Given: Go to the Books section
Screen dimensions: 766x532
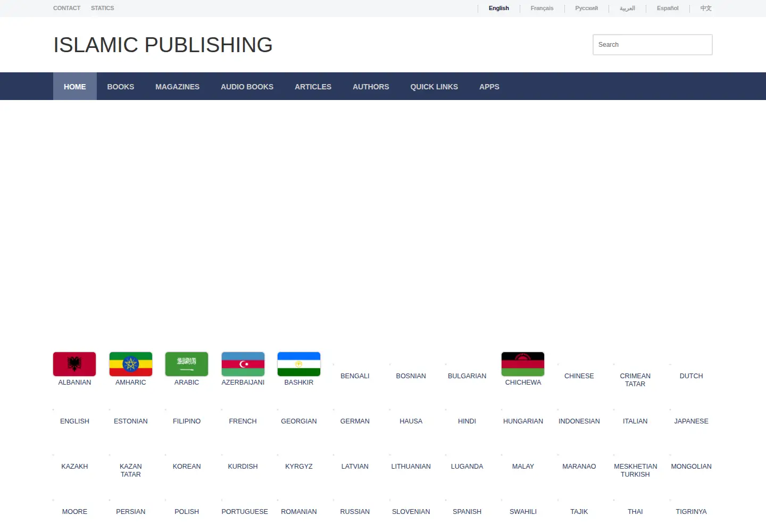Looking at the screenshot, I should click(x=121, y=87).
